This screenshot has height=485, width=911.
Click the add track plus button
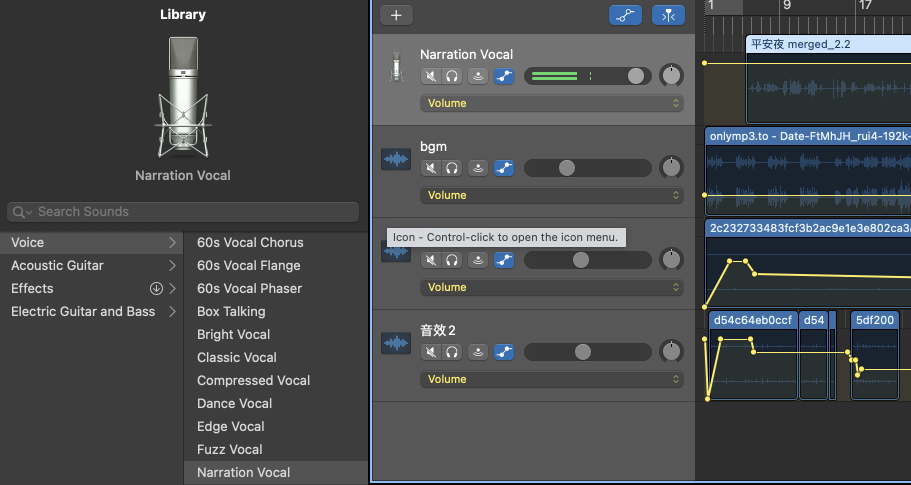(x=396, y=15)
